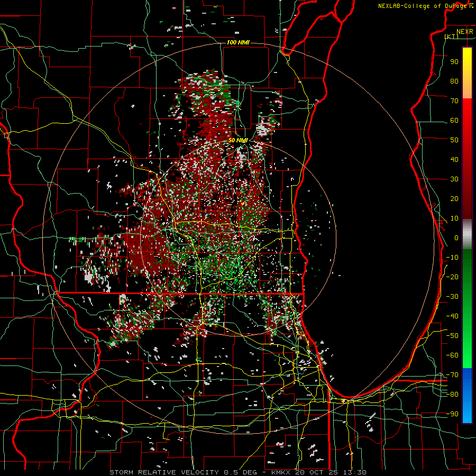Click the -50 knot label on the scale

click(452, 336)
